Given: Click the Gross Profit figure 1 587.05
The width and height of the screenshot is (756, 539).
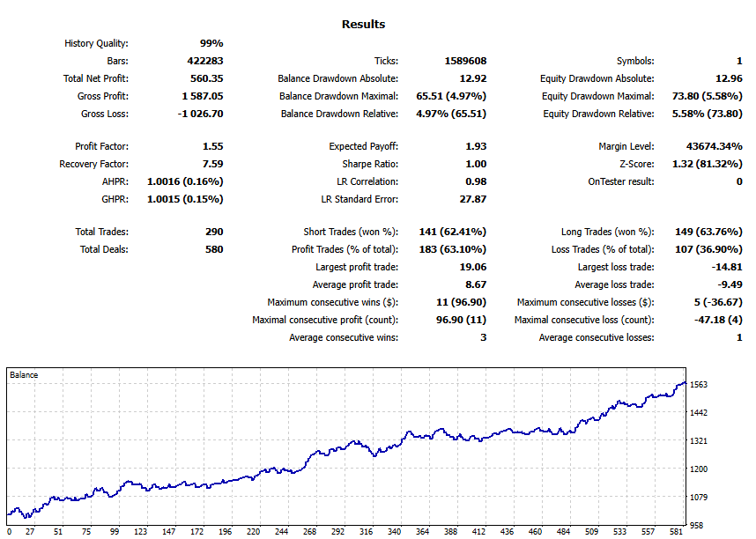Looking at the screenshot, I should (202, 96).
